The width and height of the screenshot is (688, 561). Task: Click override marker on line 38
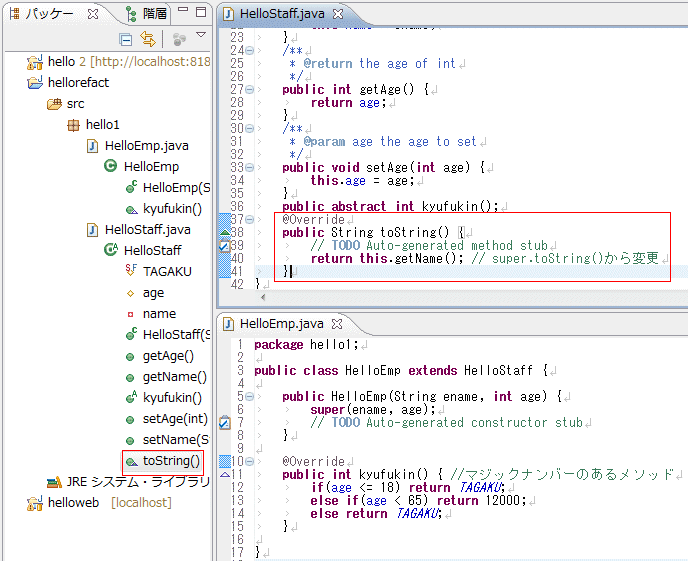225,232
